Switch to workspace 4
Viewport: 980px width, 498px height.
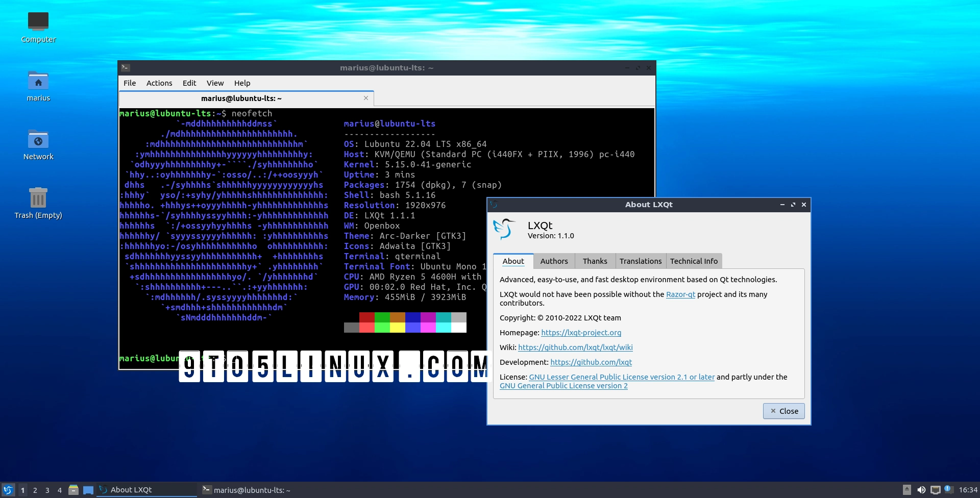60,490
